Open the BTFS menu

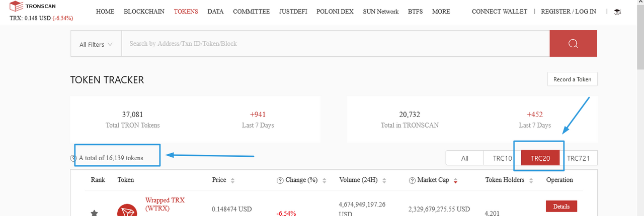[x=415, y=12]
